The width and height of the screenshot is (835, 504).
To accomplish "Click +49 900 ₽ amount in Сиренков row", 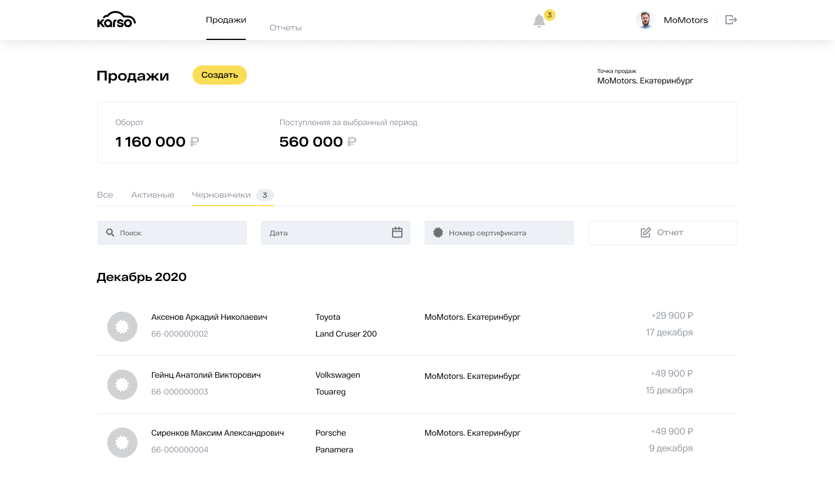I will [x=671, y=431].
